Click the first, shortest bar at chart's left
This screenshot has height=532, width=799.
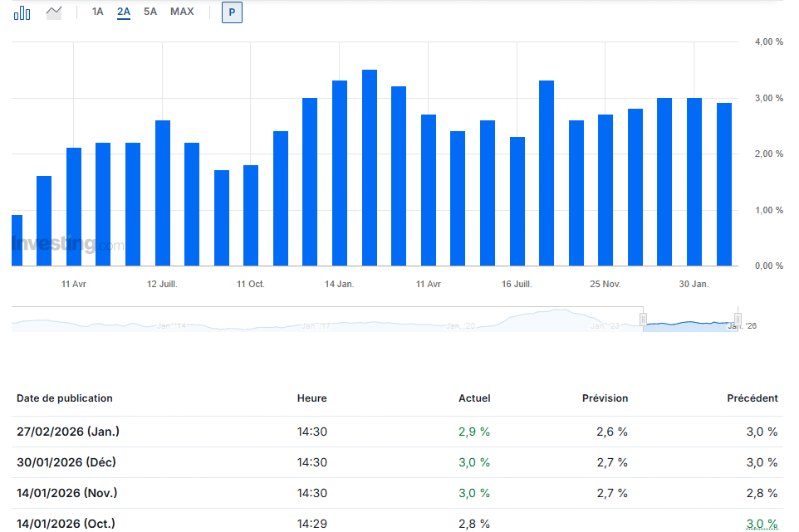[x=17, y=241]
